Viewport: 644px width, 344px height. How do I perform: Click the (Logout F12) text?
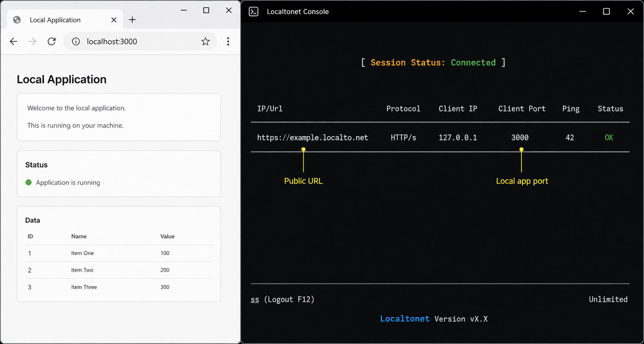pyautogui.click(x=289, y=300)
